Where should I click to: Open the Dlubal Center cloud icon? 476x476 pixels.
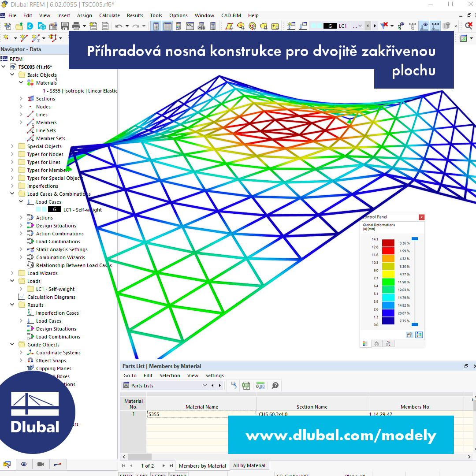tap(30, 26)
